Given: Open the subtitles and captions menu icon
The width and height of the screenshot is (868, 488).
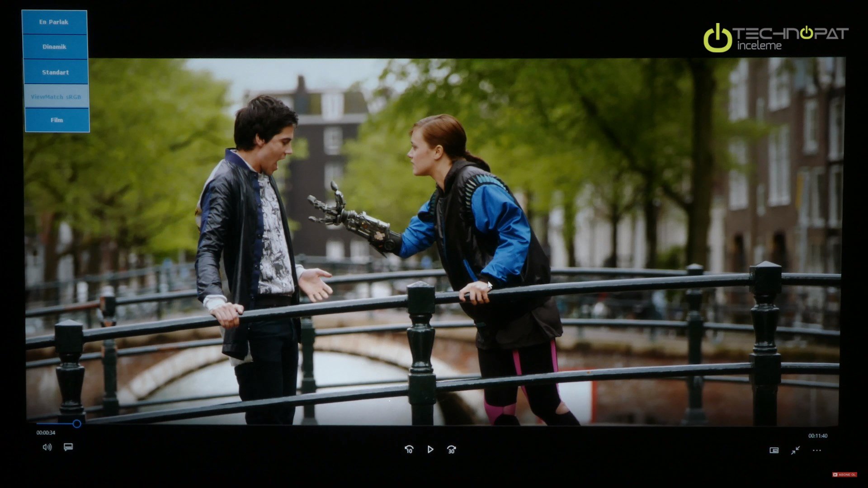Looking at the screenshot, I should click(68, 447).
